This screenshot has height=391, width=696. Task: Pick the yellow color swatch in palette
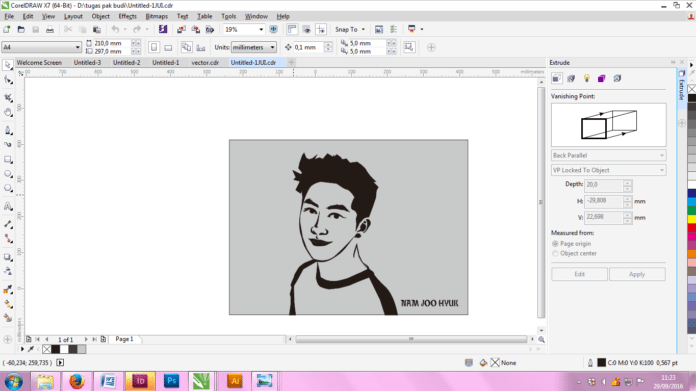coord(692,219)
